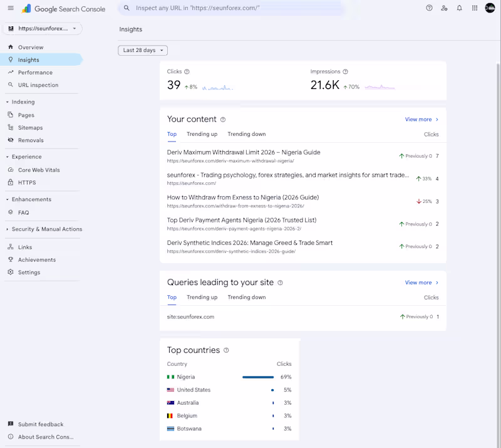This screenshot has width=501, height=448.
Task: Click the Settings gear icon
Action: [11, 272]
